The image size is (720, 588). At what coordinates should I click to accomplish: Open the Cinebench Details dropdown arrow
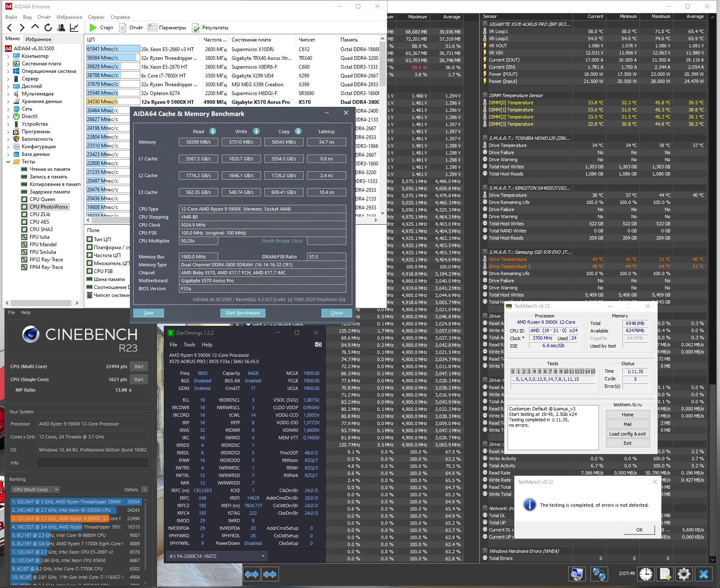coord(145,489)
